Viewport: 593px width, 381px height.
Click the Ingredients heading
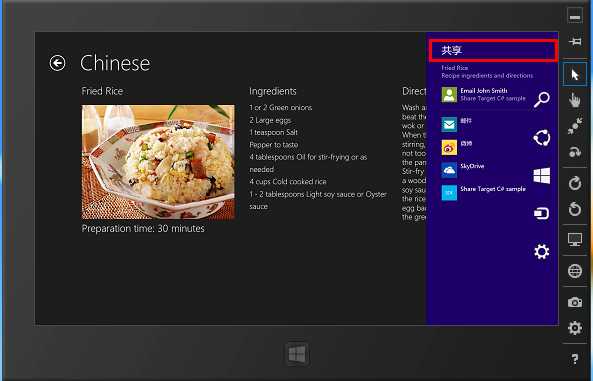(x=273, y=91)
